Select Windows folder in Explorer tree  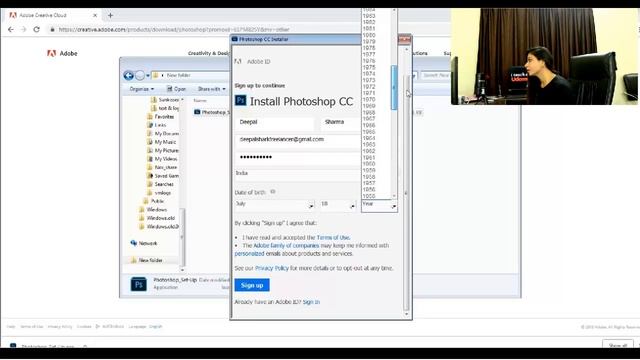(153, 210)
